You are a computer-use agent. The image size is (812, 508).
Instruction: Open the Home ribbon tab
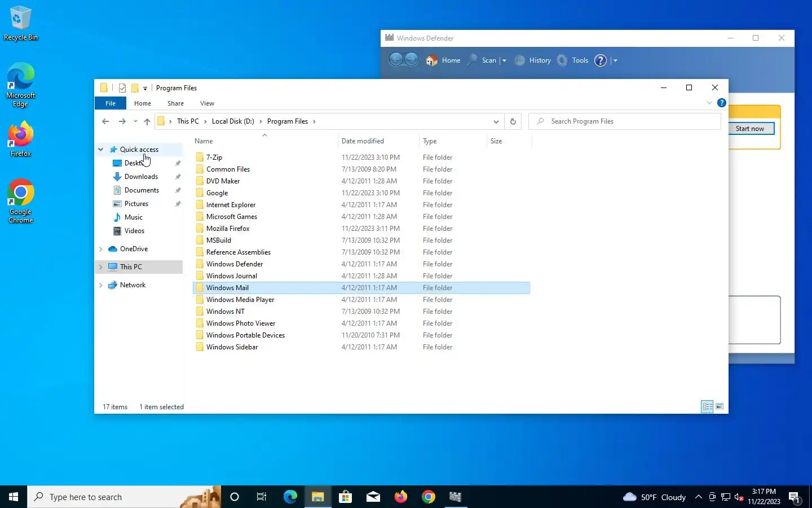[143, 103]
